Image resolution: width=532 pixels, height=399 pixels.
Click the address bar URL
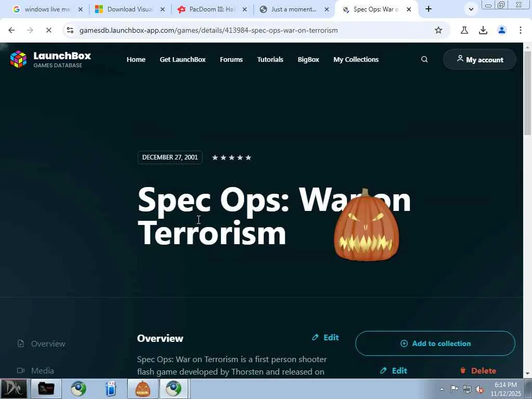(x=208, y=30)
